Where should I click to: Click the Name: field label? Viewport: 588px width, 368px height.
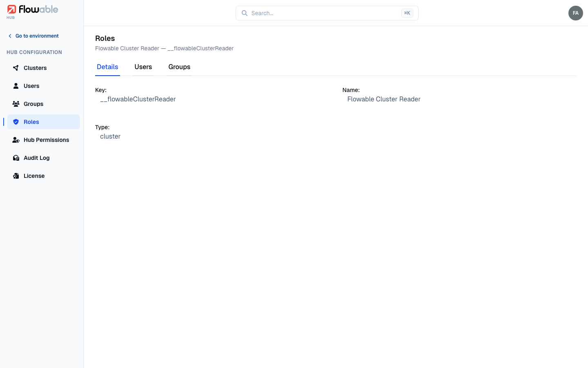pyautogui.click(x=351, y=90)
